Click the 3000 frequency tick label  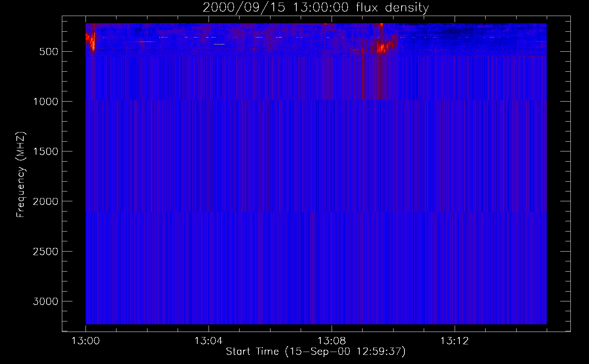(46, 301)
